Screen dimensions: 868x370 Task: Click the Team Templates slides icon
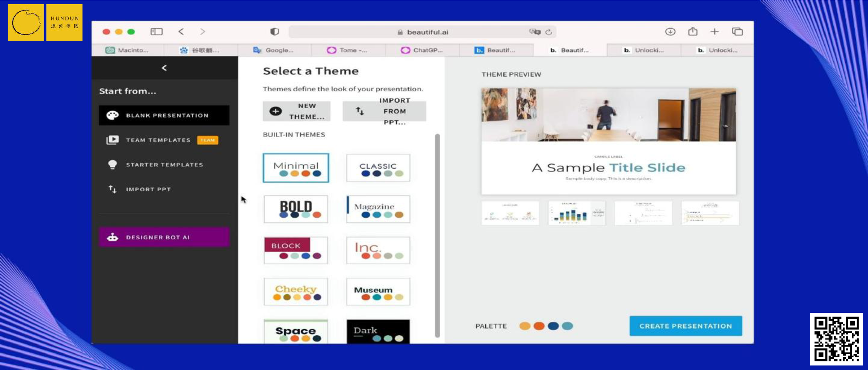coord(113,140)
